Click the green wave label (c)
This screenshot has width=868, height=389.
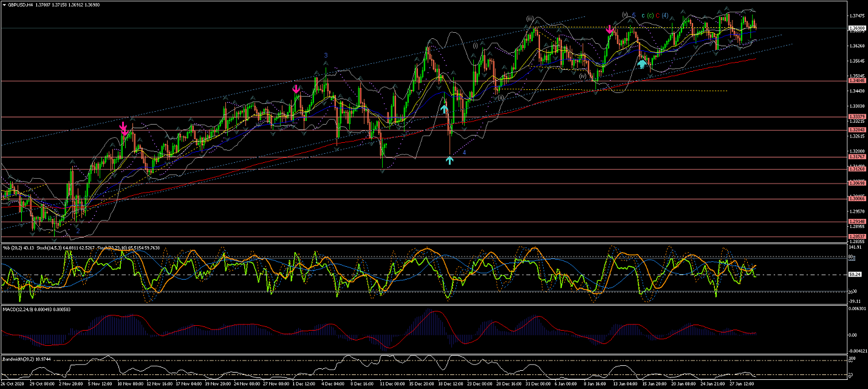[x=650, y=15]
